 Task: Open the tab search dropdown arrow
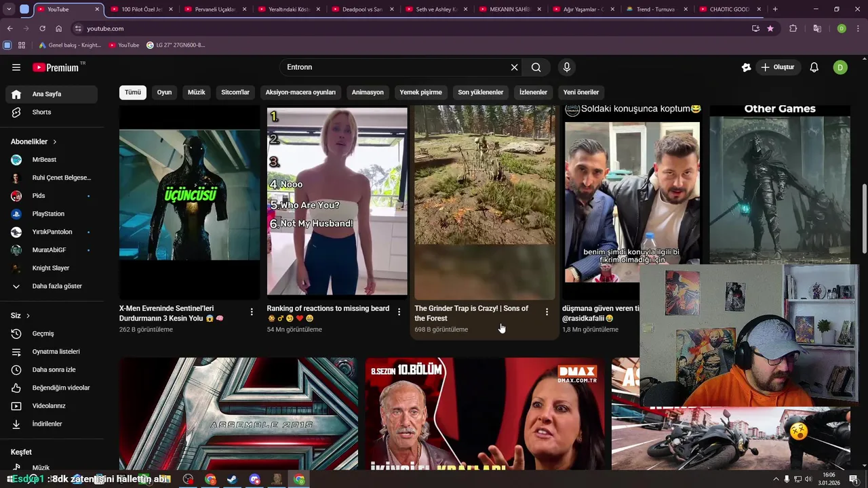click(9, 9)
